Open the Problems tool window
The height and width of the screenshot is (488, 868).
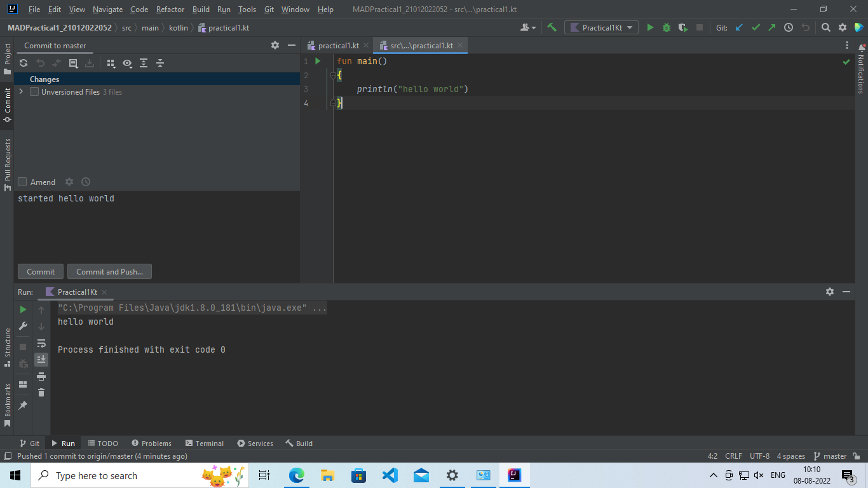(151, 444)
